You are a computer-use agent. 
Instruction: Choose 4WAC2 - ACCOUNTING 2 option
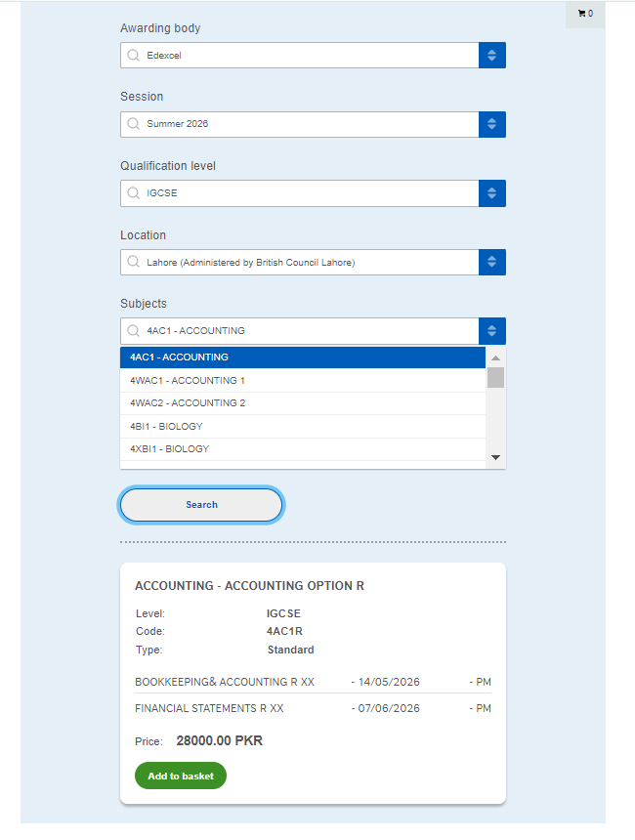coord(302,403)
